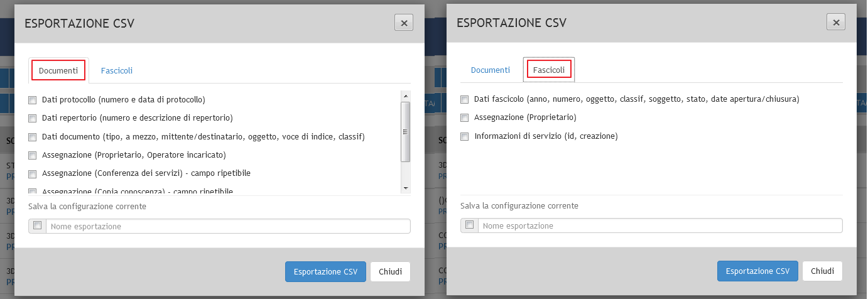Image resolution: width=868 pixels, height=299 pixels.
Task: Enable the Dati fascicolo checkbox
Action: 465,99
